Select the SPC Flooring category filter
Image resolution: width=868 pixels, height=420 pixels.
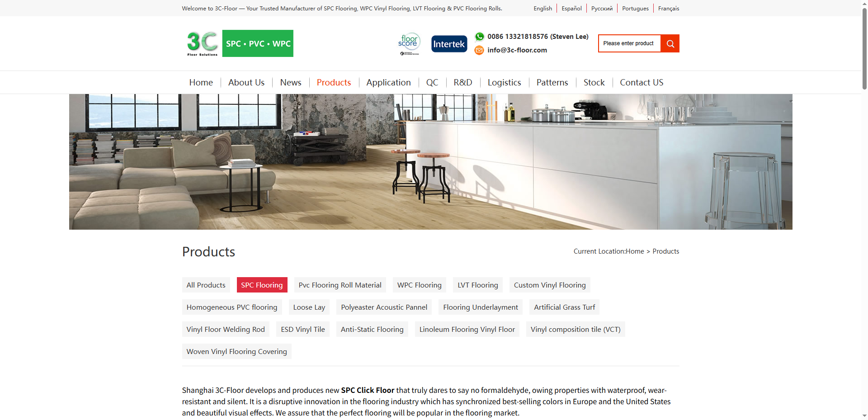(262, 285)
